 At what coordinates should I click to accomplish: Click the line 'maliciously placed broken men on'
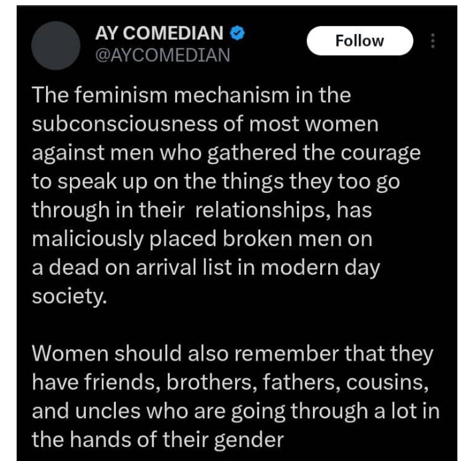point(202,239)
